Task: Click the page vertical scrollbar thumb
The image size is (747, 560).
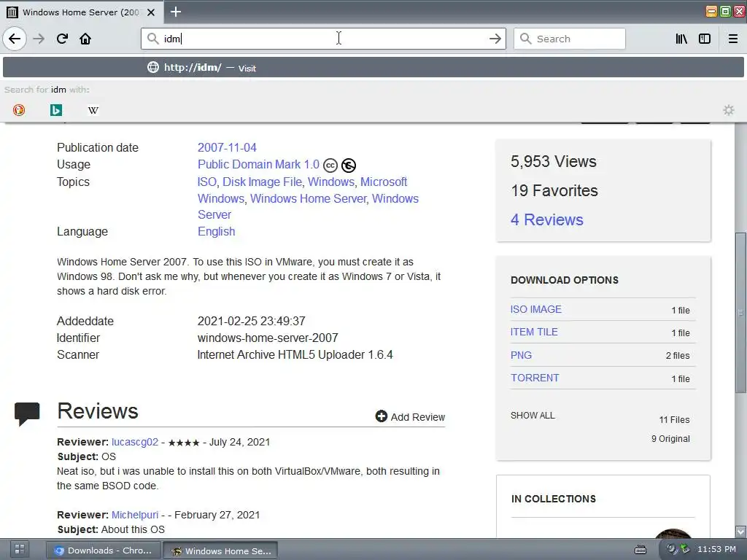Action: click(x=740, y=313)
